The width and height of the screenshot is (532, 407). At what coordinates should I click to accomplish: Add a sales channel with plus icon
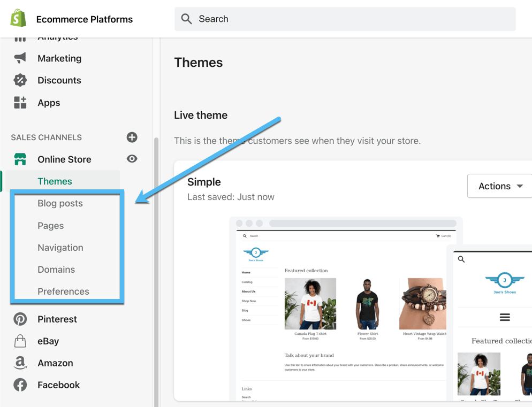132,137
